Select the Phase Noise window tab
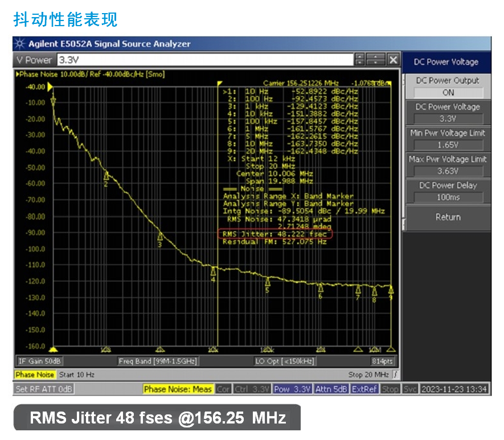Screen dimensions: 504x440 (x=35, y=375)
